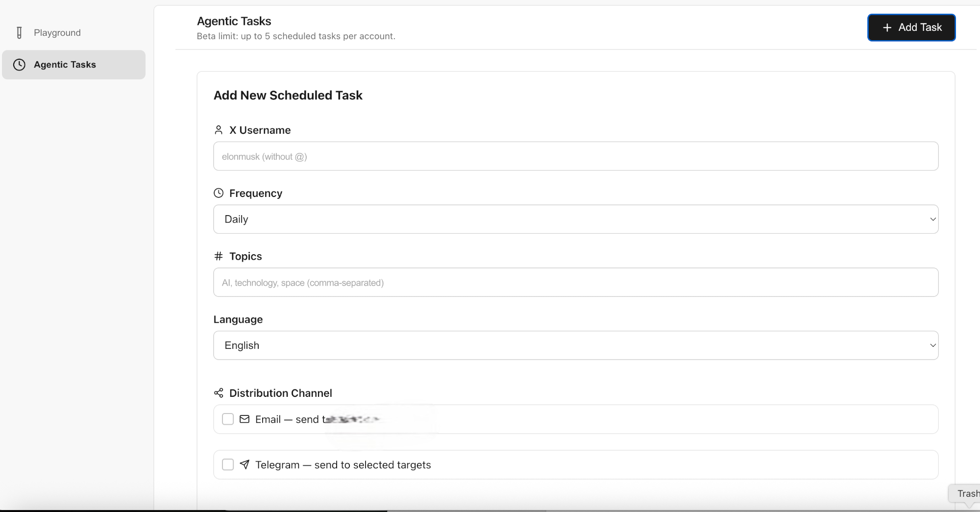Image resolution: width=980 pixels, height=512 pixels.
Task: Enable the Email distribution channel
Action: point(227,419)
